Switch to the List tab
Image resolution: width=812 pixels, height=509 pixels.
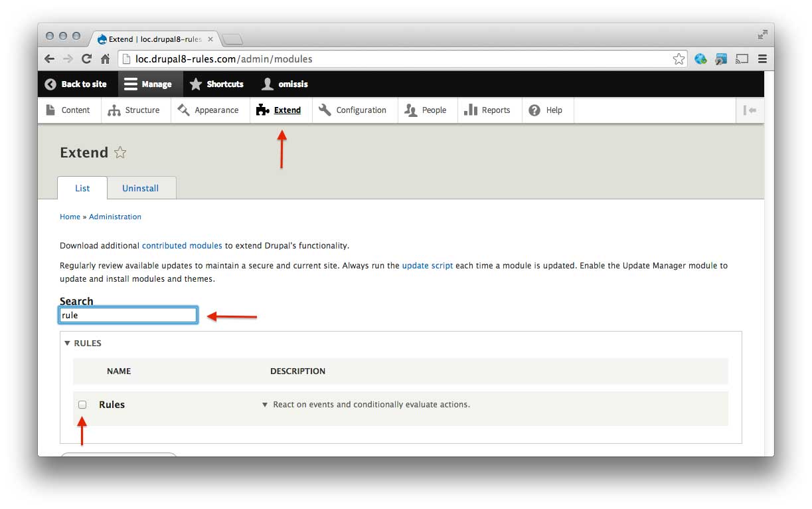click(x=82, y=188)
